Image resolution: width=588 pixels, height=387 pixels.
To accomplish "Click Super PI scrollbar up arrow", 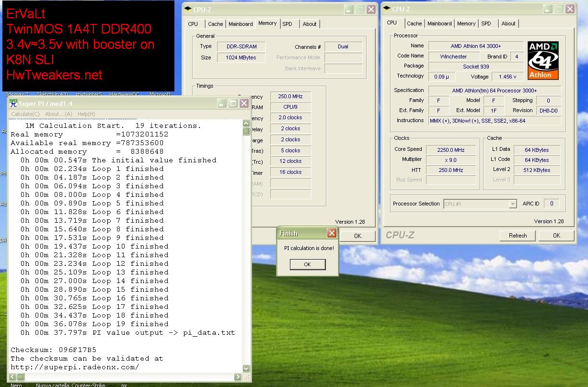I will (x=246, y=124).
